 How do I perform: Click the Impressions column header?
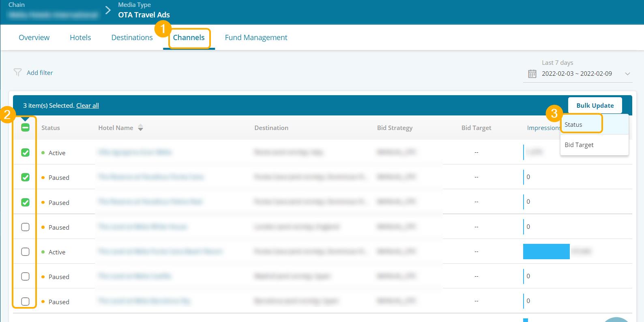click(544, 128)
